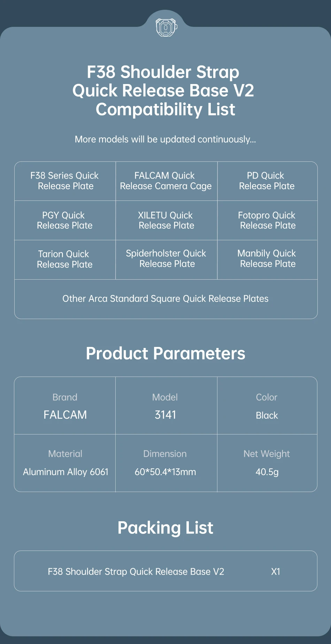331x644 pixels.
Task: Select the Fotopro Quick Release Plate cell
Action: pyautogui.click(x=267, y=220)
